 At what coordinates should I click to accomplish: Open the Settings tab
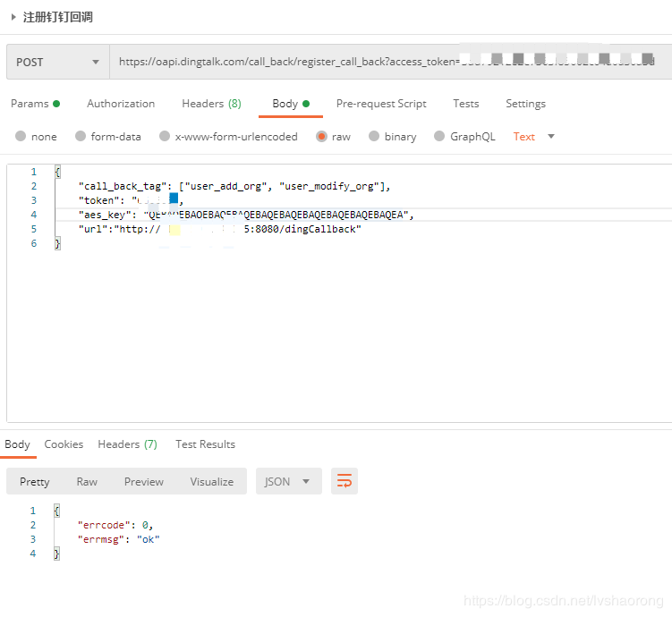[525, 104]
